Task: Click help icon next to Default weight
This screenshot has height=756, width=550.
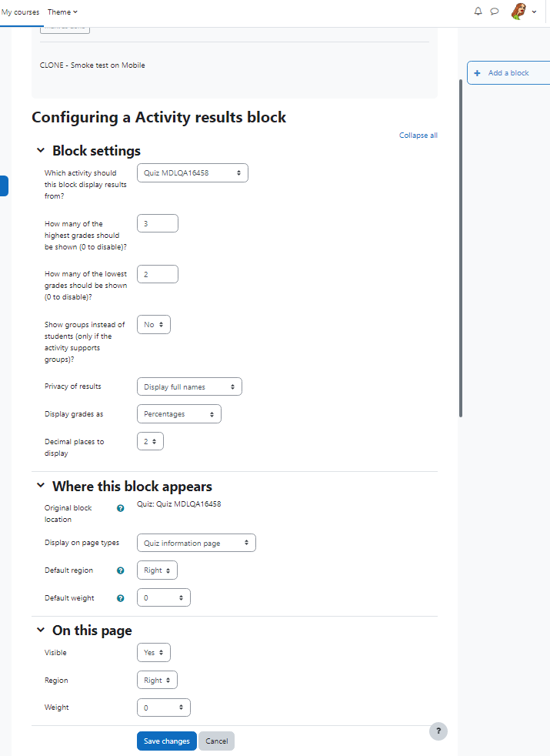Action: pos(121,598)
